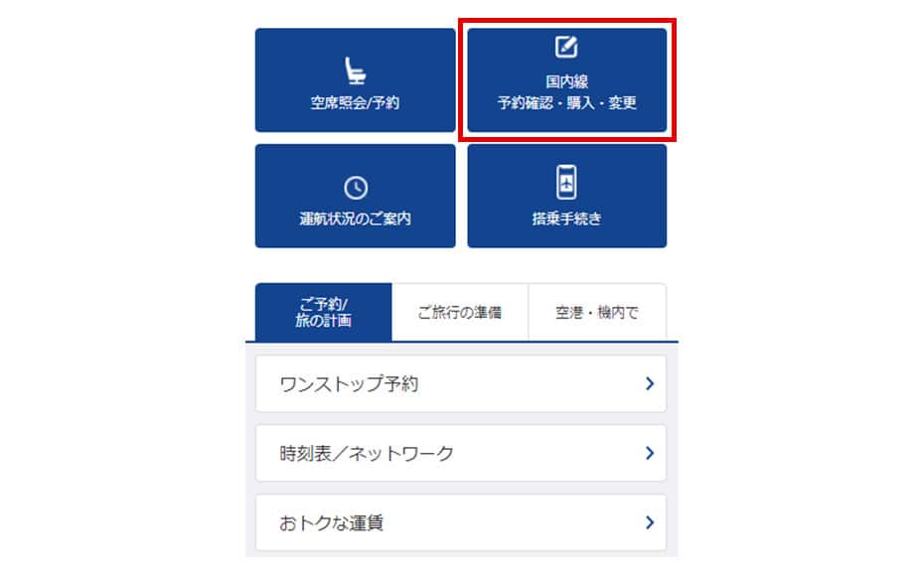Click the 予約確認・購入・変更 text label

pyautogui.click(x=567, y=103)
